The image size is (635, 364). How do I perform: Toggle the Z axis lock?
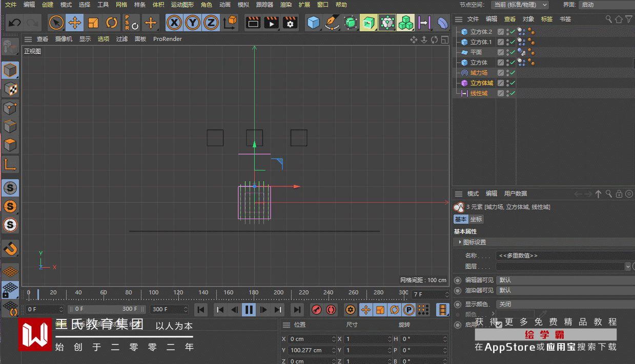(x=211, y=23)
